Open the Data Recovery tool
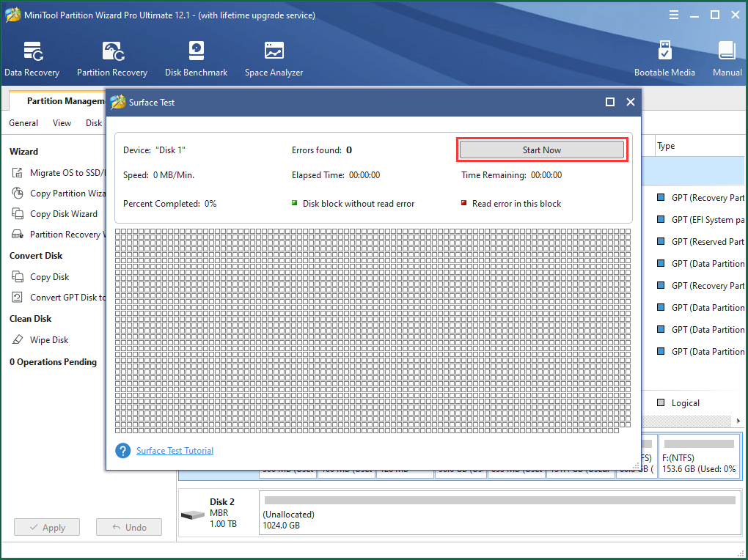 point(32,59)
